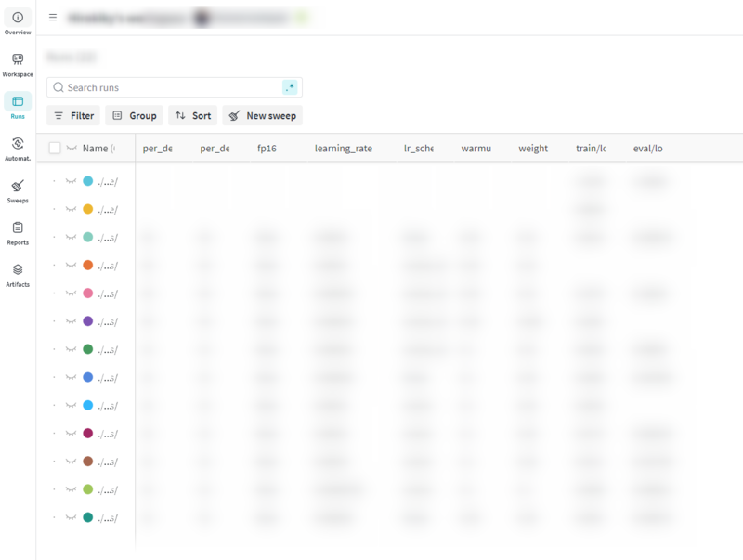Open the Overview page icon
The width and height of the screenshot is (743, 560).
coord(18,18)
